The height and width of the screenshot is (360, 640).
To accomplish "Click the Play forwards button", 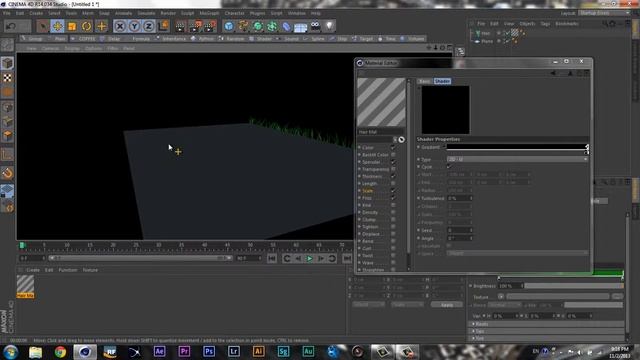I will (x=309, y=259).
